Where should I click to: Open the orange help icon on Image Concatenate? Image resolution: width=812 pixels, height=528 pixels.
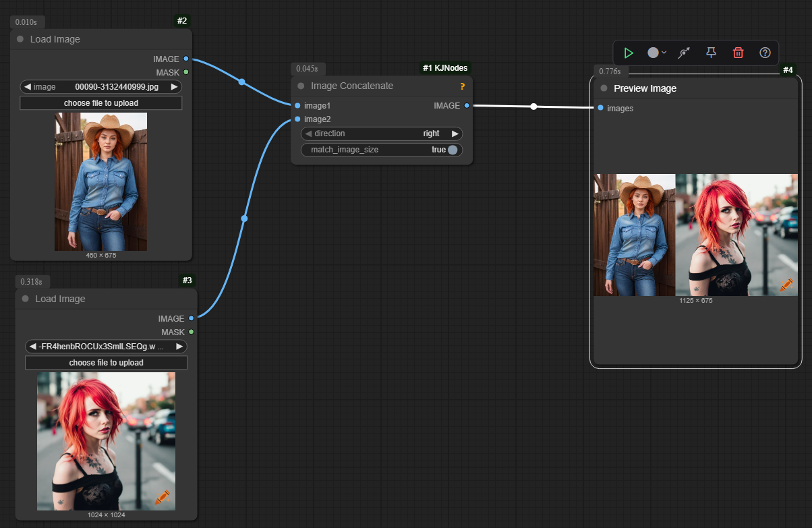pos(463,86)
